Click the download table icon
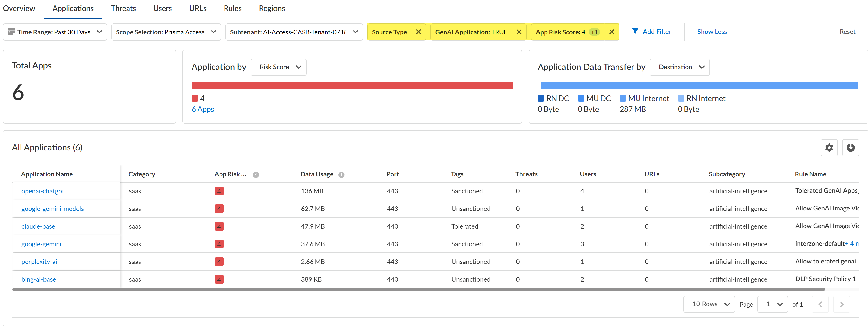Image resolution: width=868 pixels, height=326 pixels. pyautogui.click(x=850, y=147)
